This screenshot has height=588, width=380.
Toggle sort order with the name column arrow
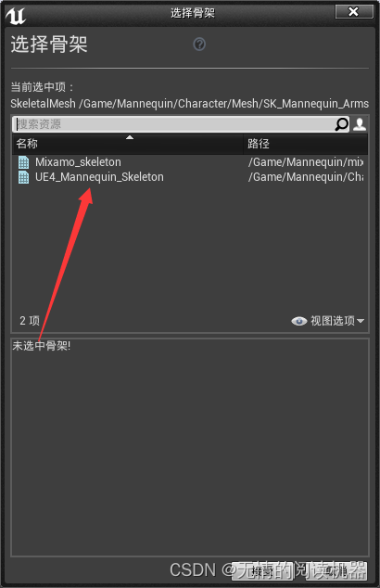tap(130, 137)
